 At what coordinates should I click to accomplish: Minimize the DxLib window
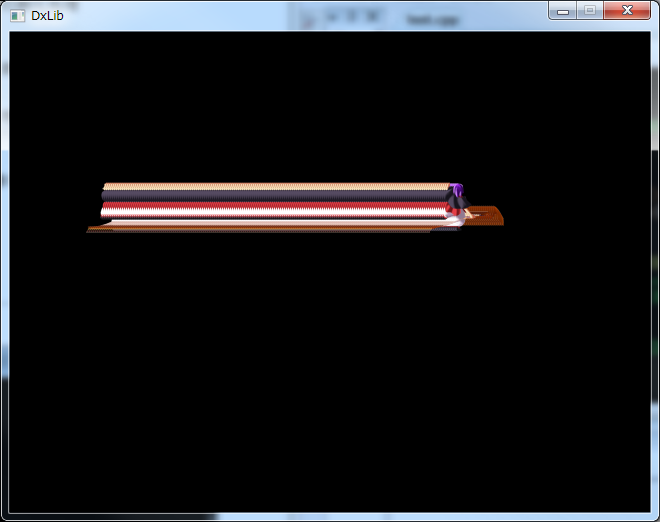563,11
